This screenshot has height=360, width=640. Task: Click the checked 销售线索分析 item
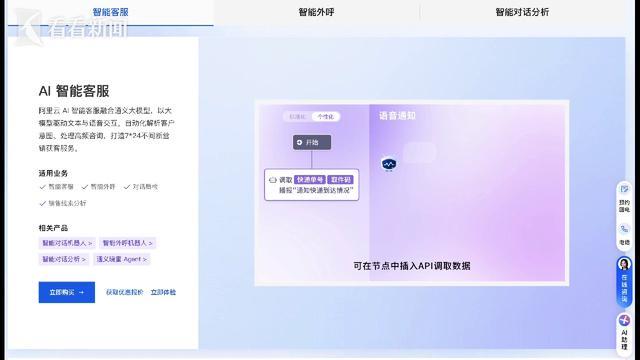(63, 203)
